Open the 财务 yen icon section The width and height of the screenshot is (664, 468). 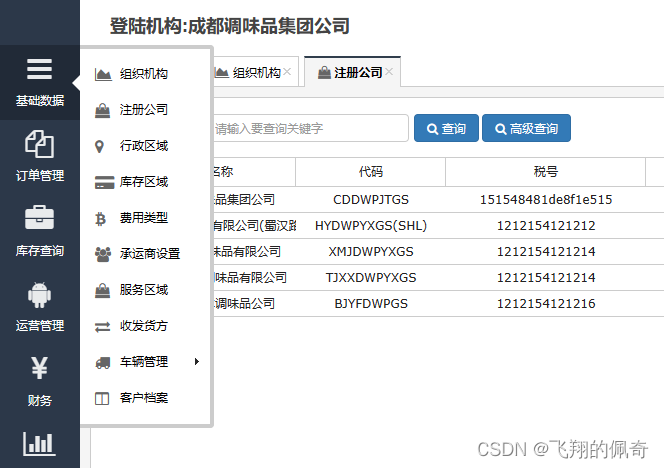click(39, 382)
